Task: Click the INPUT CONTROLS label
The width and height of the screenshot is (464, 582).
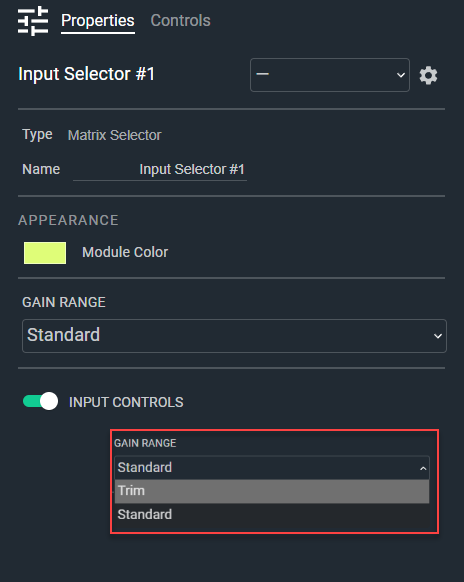Action: tap(126, 402)
